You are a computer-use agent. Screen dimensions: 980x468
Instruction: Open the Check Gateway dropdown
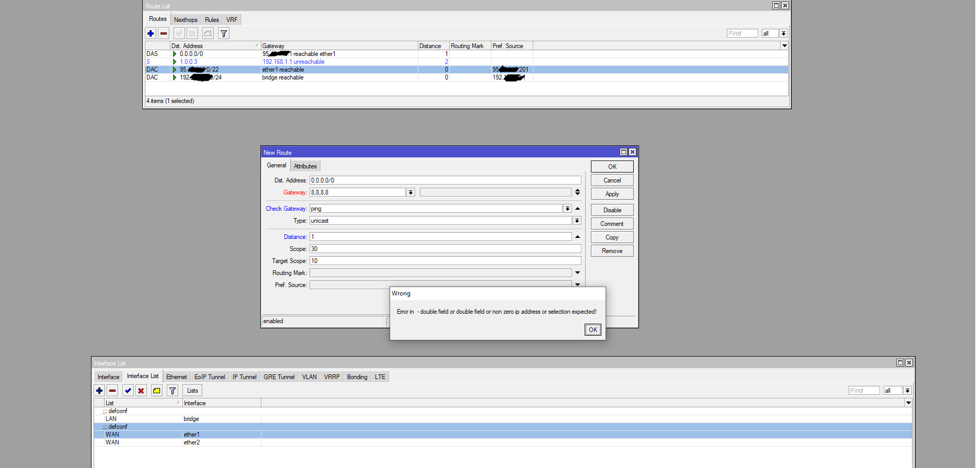(x=567, y=209)
